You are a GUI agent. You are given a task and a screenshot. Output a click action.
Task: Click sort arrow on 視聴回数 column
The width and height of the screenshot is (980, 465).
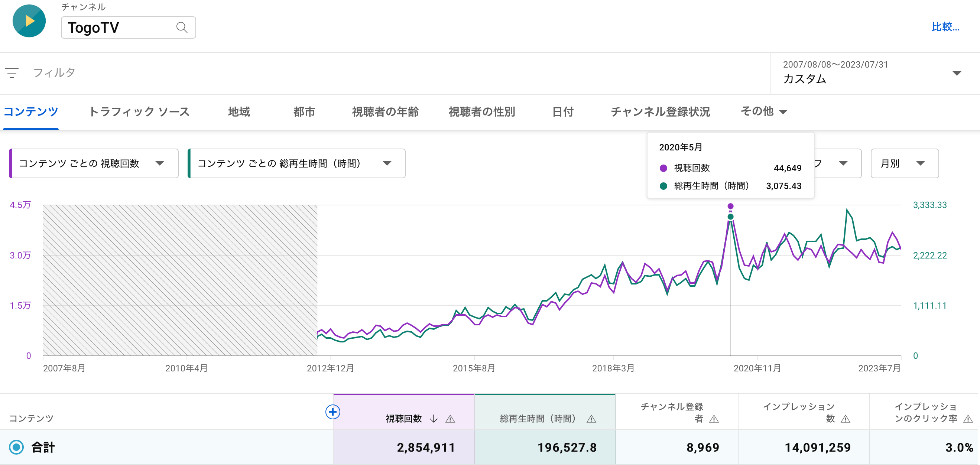click(x=433, y=419)
